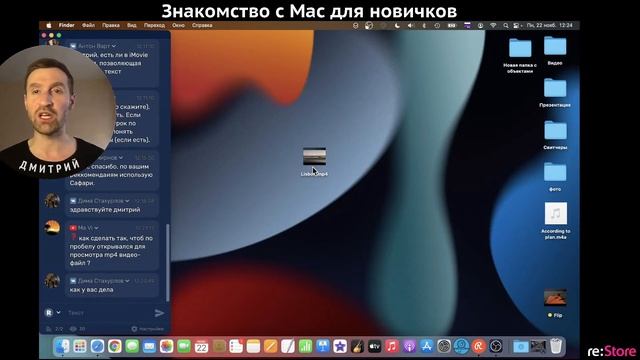Send the chat message arrow button
640x360 pixels.
coord(159,313)
